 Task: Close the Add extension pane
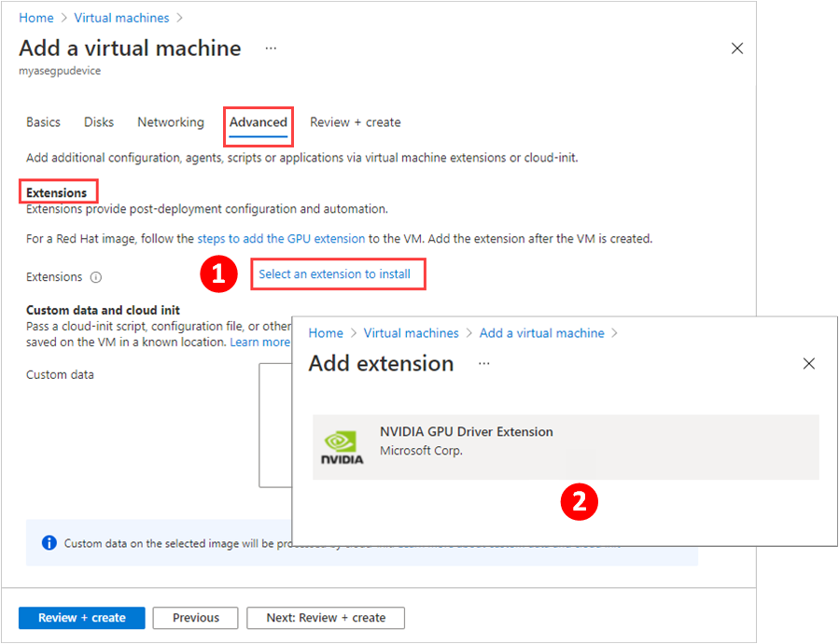pos(809,364)
